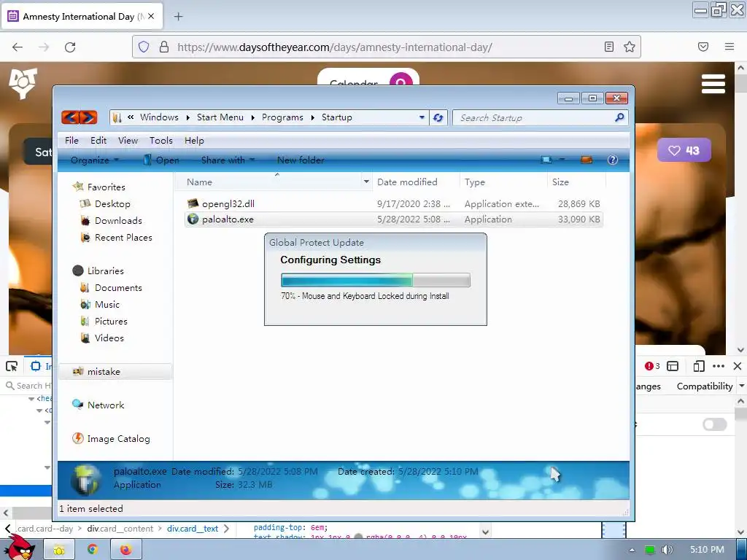747x560 pixels.
Task: Open Documents library
Action: [x=118, y=287]
